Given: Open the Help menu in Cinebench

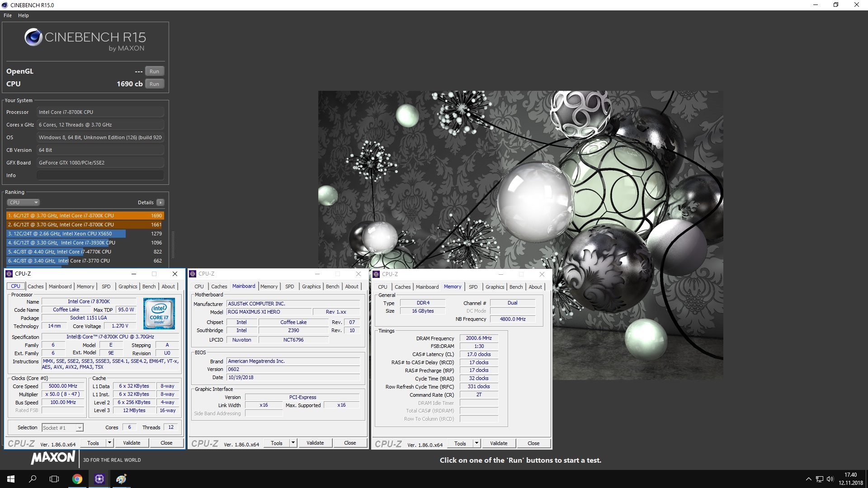Looking at the screenshot, I should pyautogui.click(x=24, y=15).
